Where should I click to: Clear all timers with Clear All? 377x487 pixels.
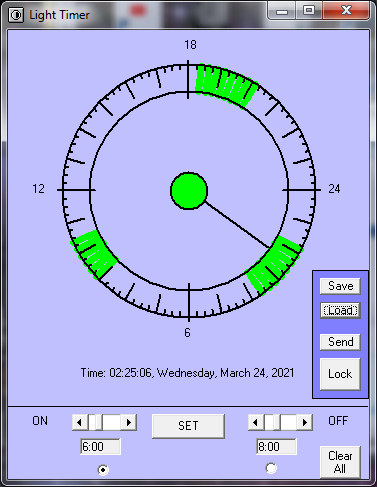coord(340,462)
